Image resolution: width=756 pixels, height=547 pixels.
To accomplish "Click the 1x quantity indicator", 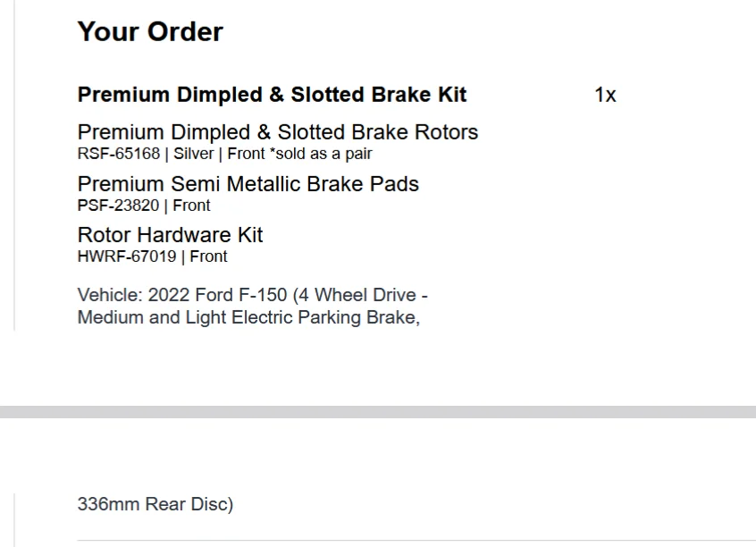I will tap(605, 95).
